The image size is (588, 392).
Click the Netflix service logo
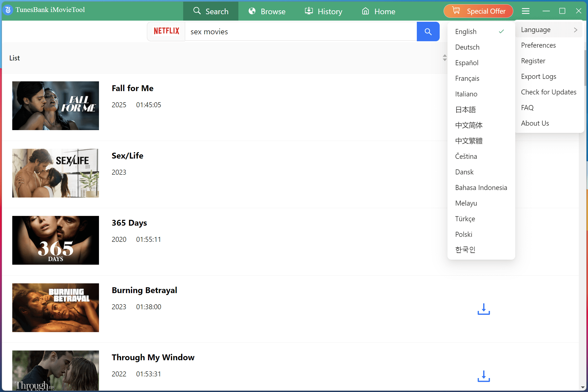pos(166,31)
